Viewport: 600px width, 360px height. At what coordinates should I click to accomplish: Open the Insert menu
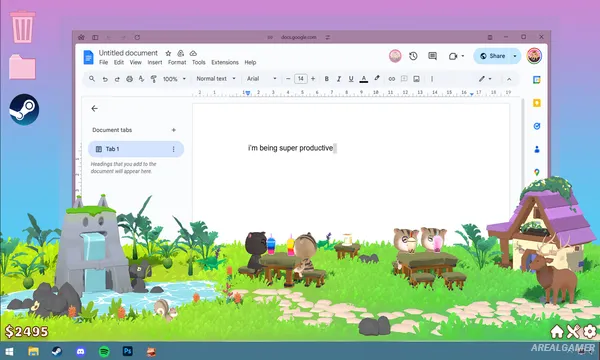[x=155, y=62]
